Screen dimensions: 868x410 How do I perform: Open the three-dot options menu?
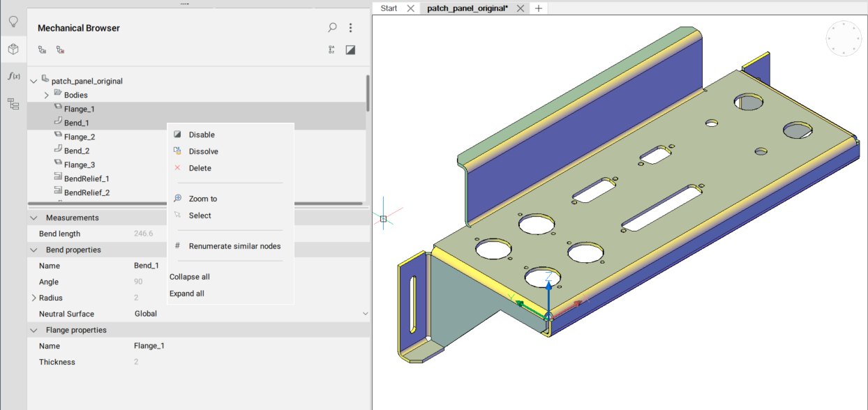tap(350, 28)
